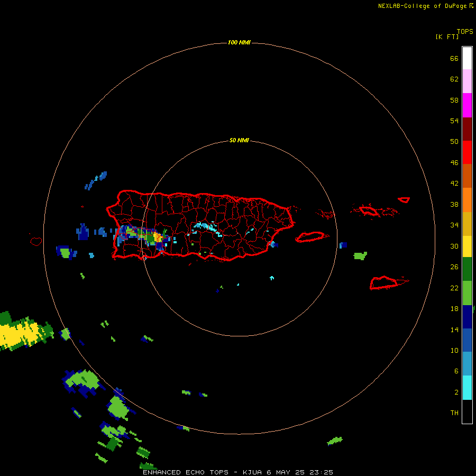Select the dark red maroon legend swatch
The image size is (476, 476).
click(467, 129)
